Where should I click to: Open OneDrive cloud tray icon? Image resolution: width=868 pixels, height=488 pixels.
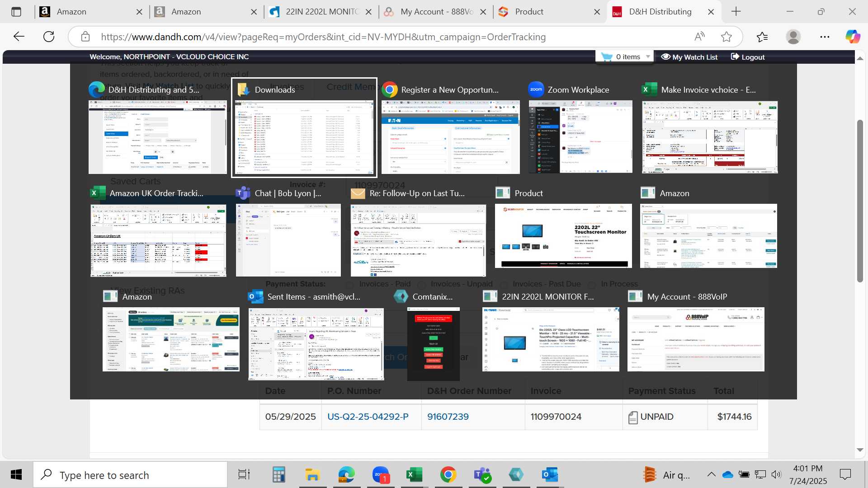tap(728, 474)
